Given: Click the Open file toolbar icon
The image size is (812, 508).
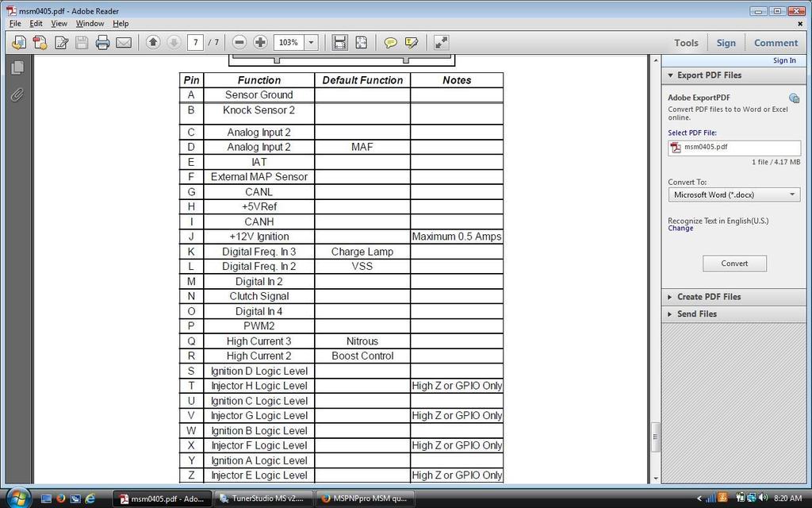Looking at the screenshot, I should coord(19,43).
